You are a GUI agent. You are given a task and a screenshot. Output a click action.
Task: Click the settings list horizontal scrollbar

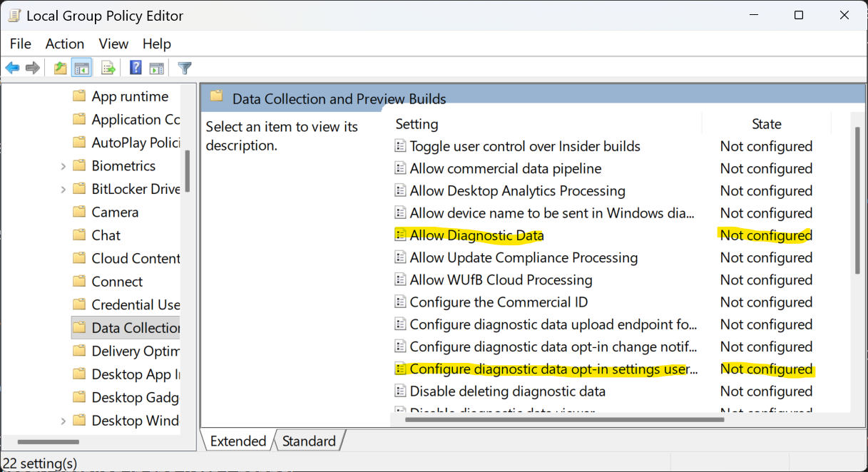click(564, 420)
